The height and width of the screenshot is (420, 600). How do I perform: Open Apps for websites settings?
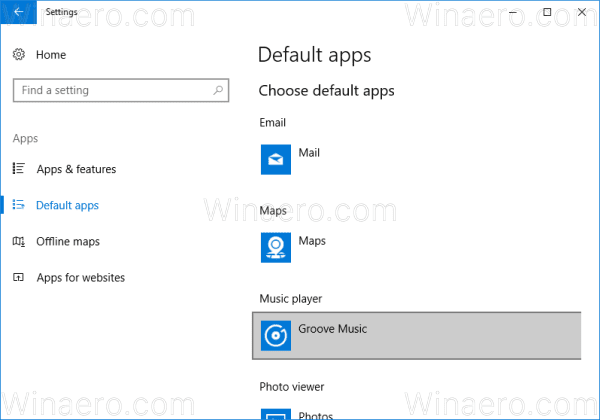tap(81, 277)
